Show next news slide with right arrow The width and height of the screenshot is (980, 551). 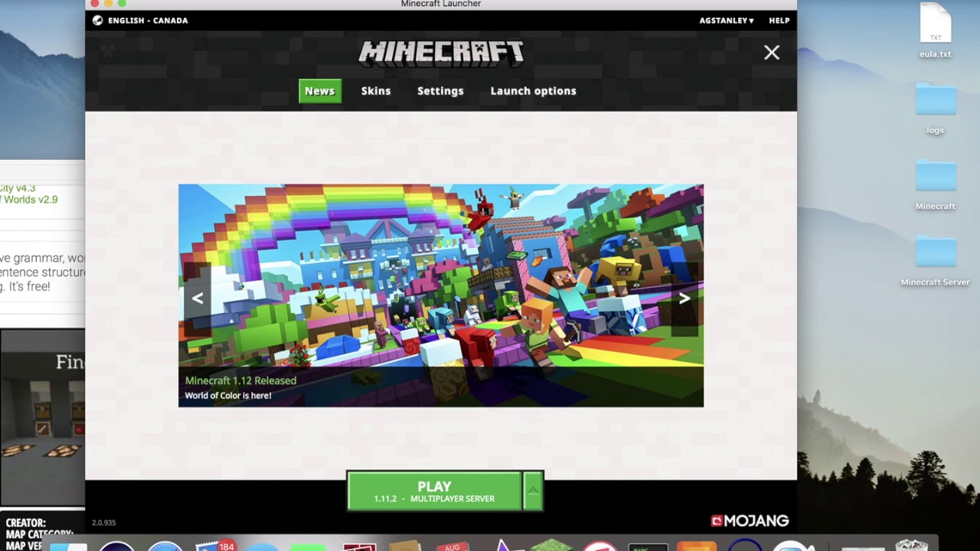[684, 298]
